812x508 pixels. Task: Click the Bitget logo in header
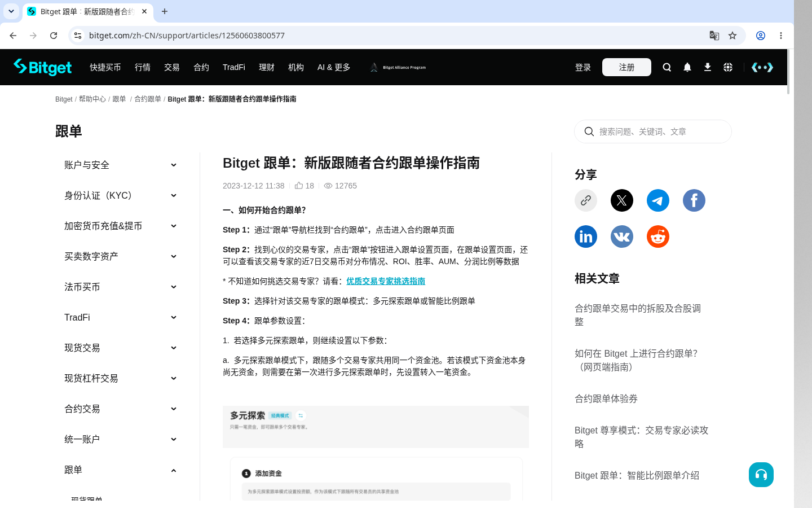click(x=43, y=67)
